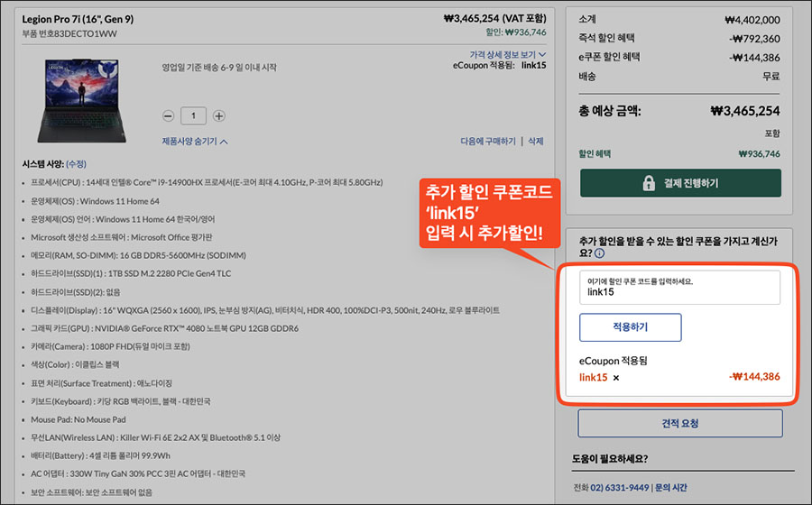812x505 pixels.
Task: Click the 키보드 RGB 백라이트 spec line
Action: coord(121,401)
